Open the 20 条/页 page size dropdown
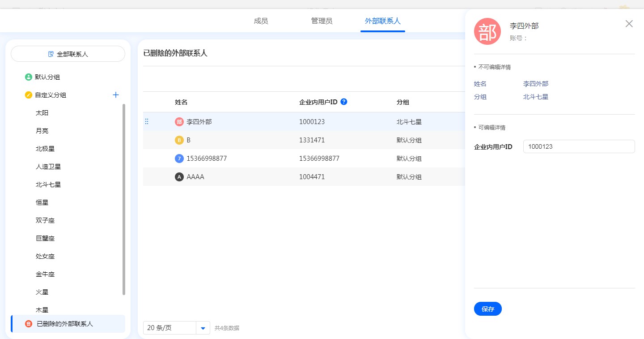644x339 pixels. [x=203, y=328]
